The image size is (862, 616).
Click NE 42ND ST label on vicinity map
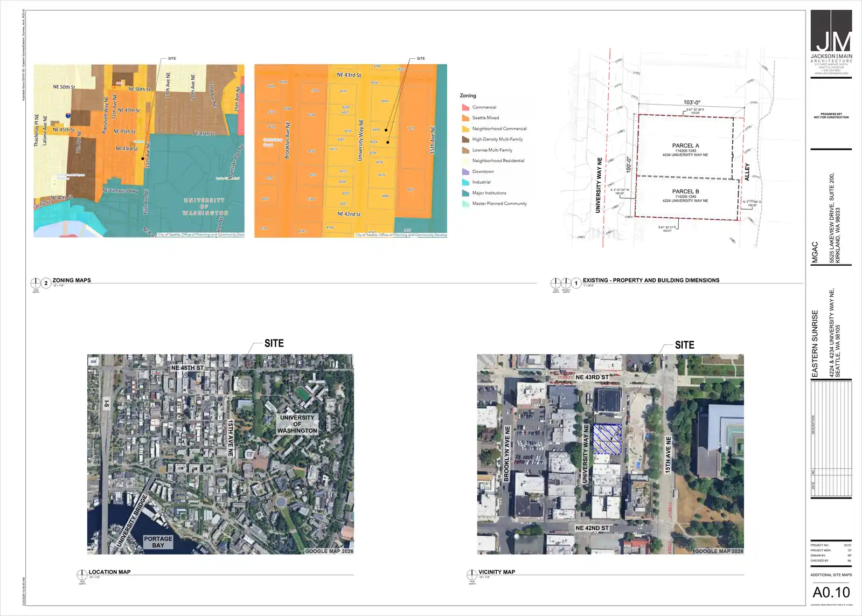click(x=592, y=528)
